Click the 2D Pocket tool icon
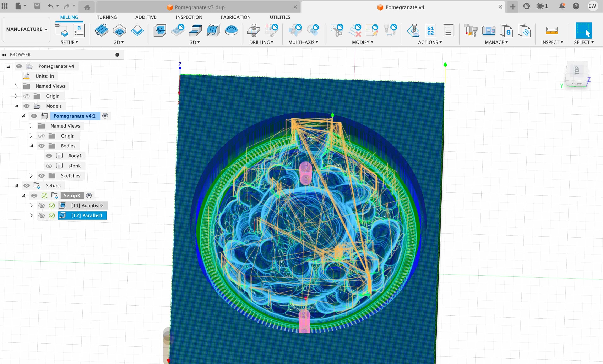This screenshot has width=603, height=364. click(119, 30)
